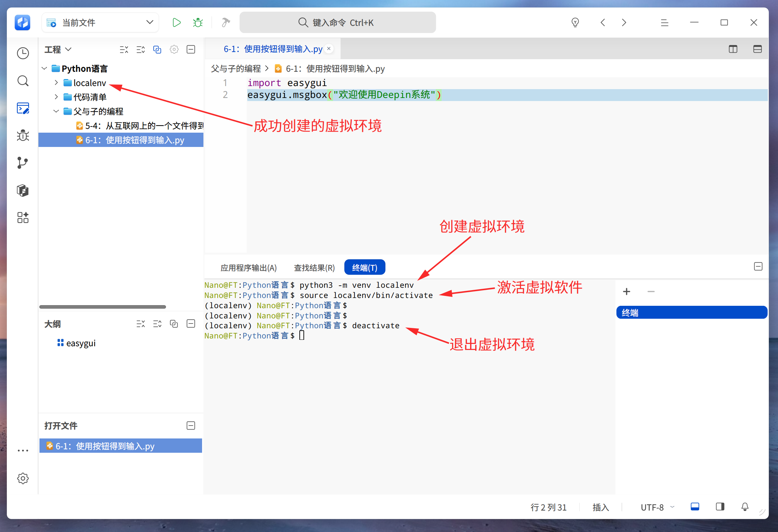Toggle right side panel in status bar
The height and width of the screenshot is (532, 778).
pos(720,507)
